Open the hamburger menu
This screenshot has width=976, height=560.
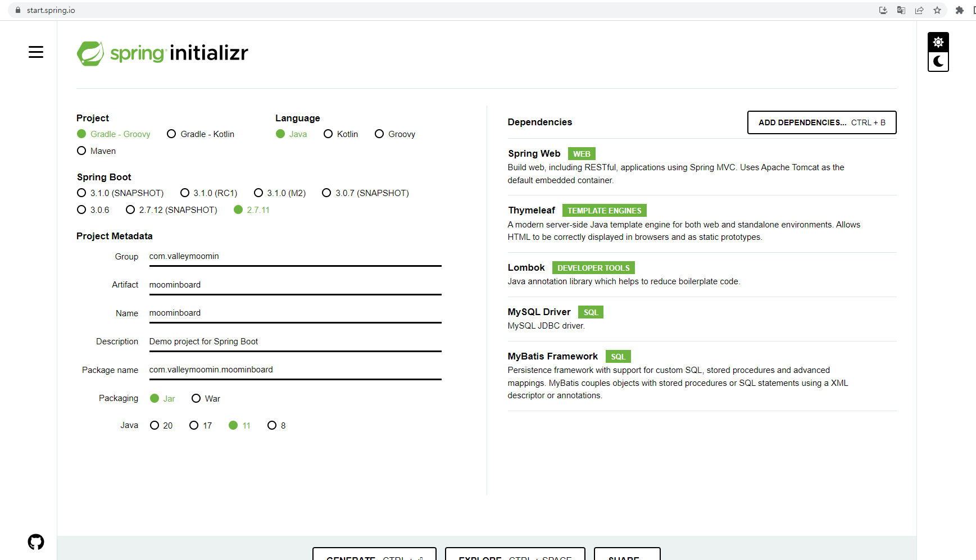(36, 52)
